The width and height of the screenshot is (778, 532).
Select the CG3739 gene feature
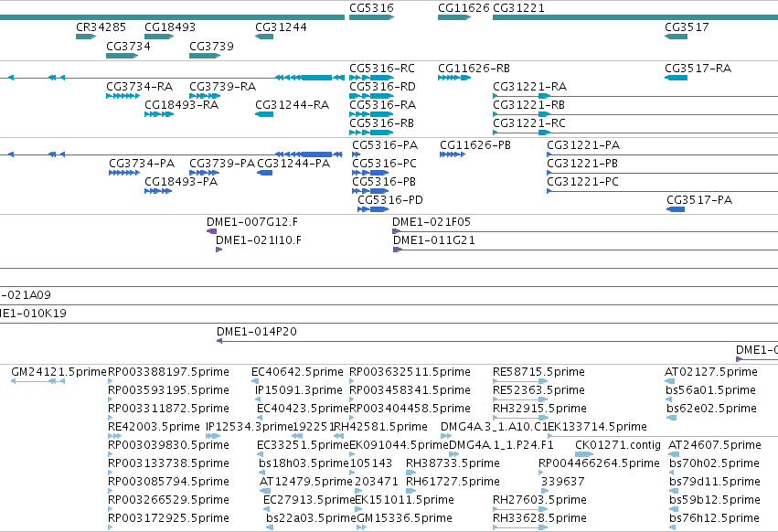(205, 56)
